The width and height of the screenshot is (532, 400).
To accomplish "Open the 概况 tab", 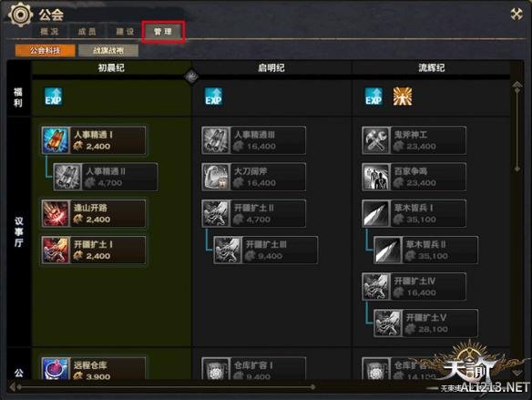I will (x=49, y=32).
